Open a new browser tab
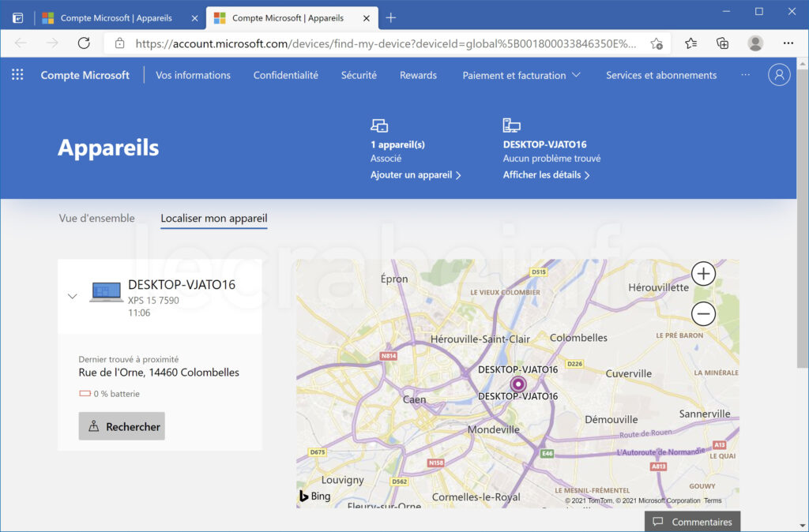 391,18
